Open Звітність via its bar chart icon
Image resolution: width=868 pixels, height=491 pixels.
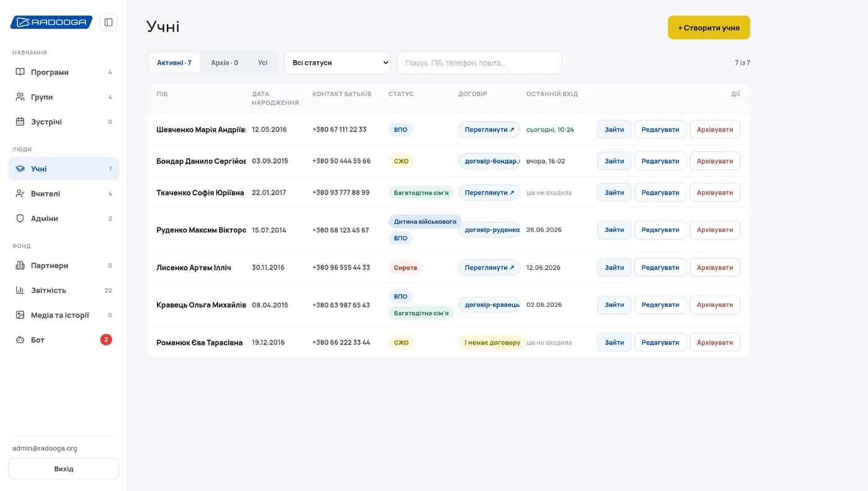pos(20,290)
